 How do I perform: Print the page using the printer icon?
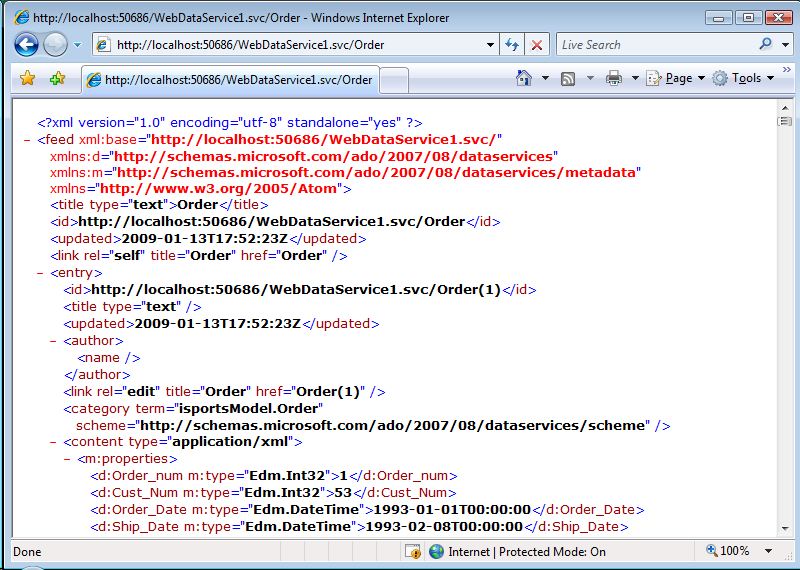614,78
